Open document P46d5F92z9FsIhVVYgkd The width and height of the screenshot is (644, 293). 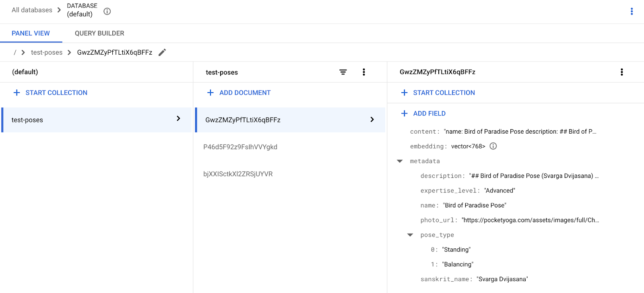[240, 147]
